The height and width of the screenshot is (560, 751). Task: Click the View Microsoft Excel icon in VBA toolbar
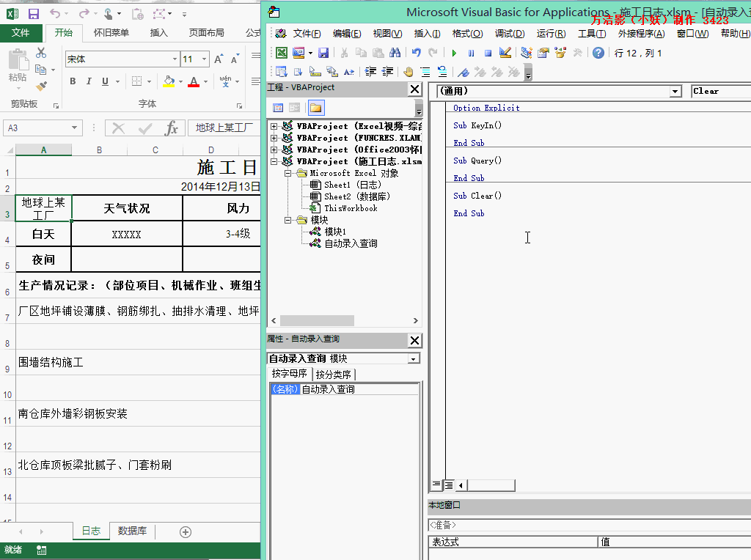coord(282,53)
